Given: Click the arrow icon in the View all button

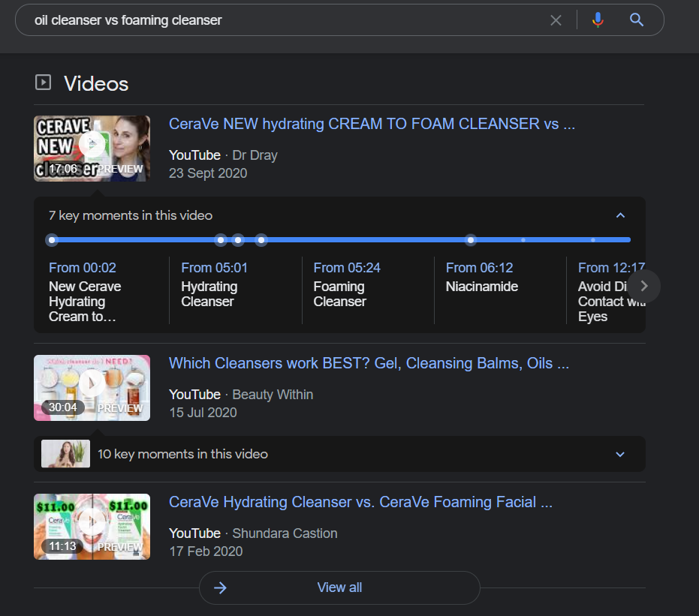Looking at the screenshot, I should click(220, 588).
